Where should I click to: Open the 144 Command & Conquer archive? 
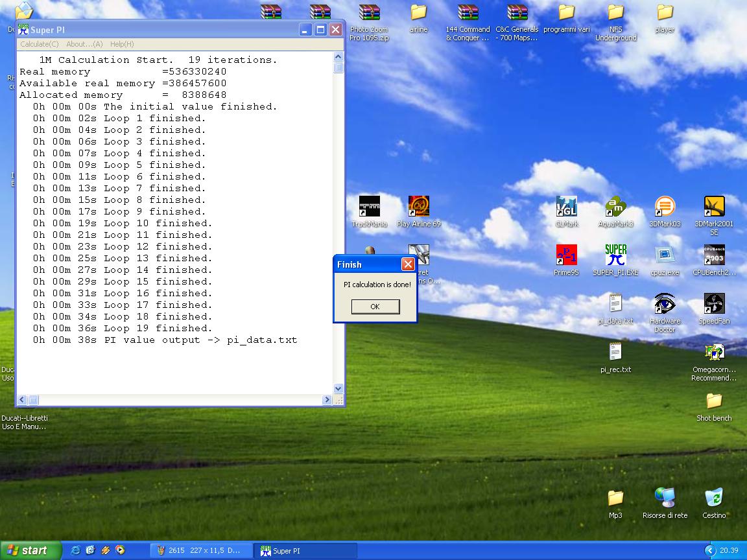tap(468, 22)
